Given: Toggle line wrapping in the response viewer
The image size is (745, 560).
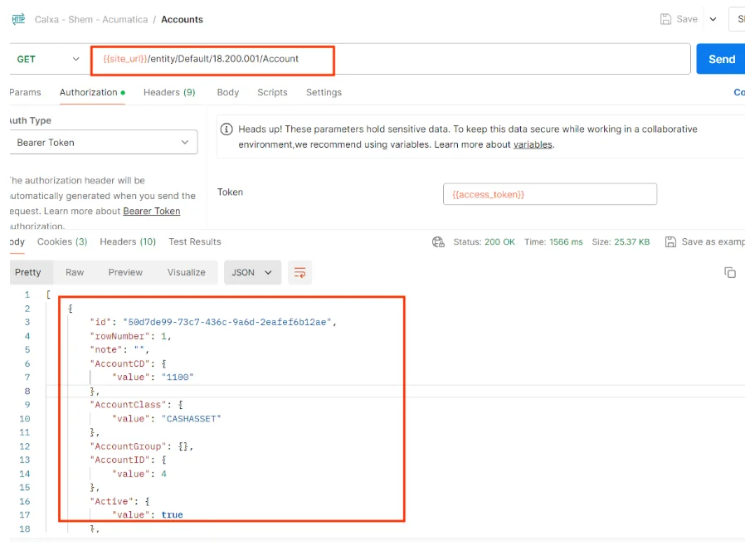Looking at the screenshot, I should tap(299, 272).
